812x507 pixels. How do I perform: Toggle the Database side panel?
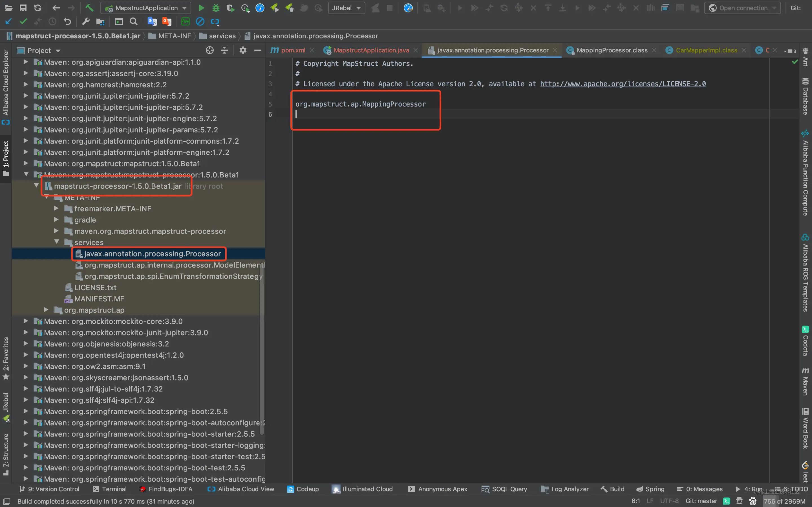point(805,96)
